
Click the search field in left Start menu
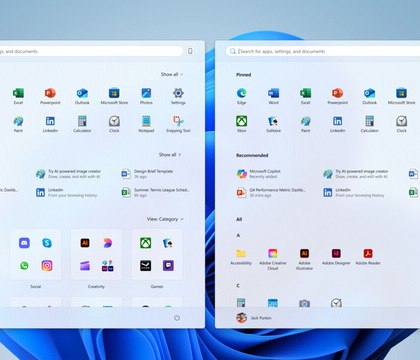tap(91, 51)
